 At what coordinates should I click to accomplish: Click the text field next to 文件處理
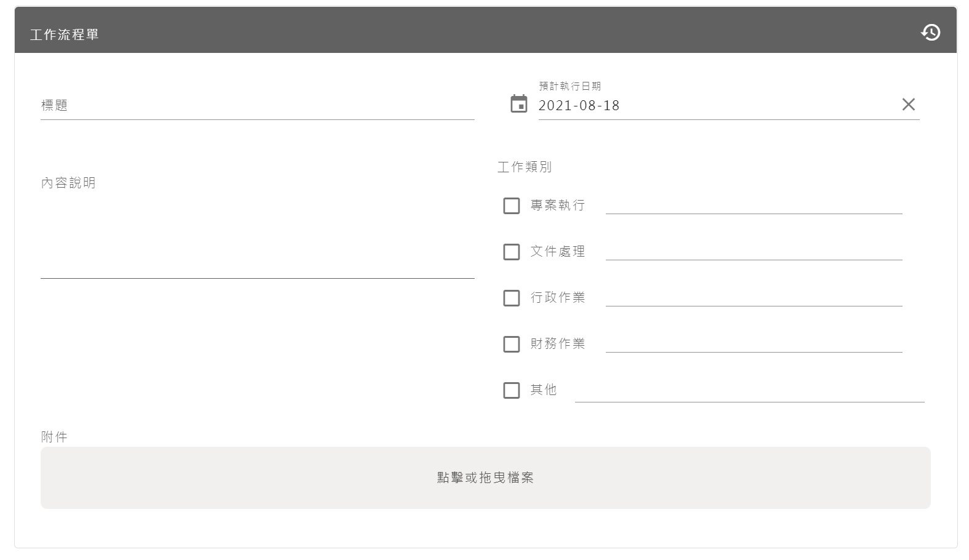754,250
